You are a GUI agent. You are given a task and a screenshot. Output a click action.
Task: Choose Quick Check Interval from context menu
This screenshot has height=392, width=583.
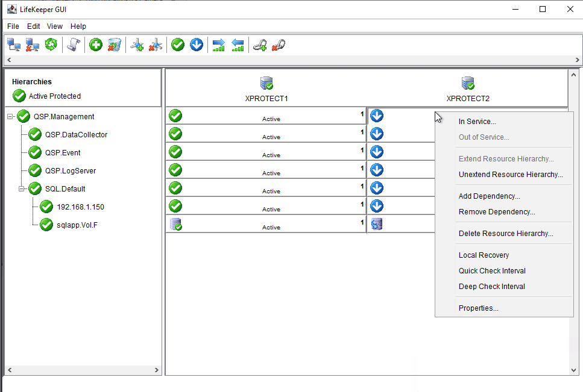click(x=504, y=270)
